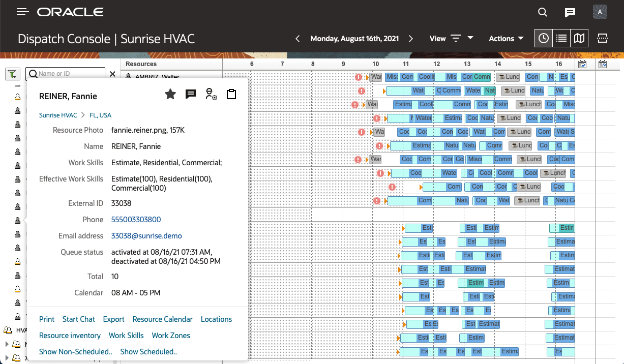Open the View dropdown menu
The image size is (624, 364).
tap(451, 39)
